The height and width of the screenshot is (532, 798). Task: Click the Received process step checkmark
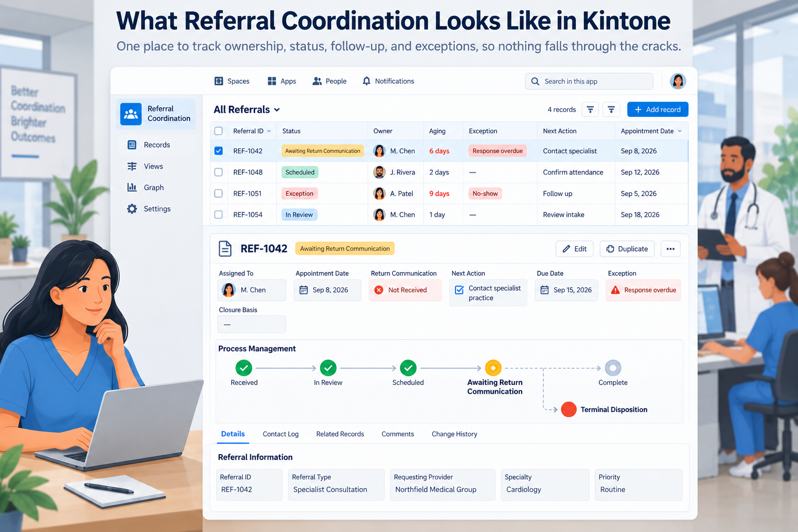(x=244, y=368)
